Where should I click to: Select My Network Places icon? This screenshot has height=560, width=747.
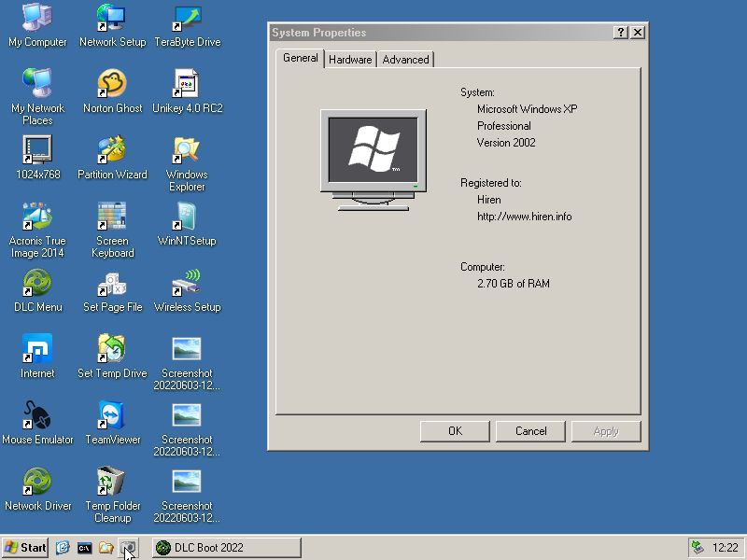[37, 97]
